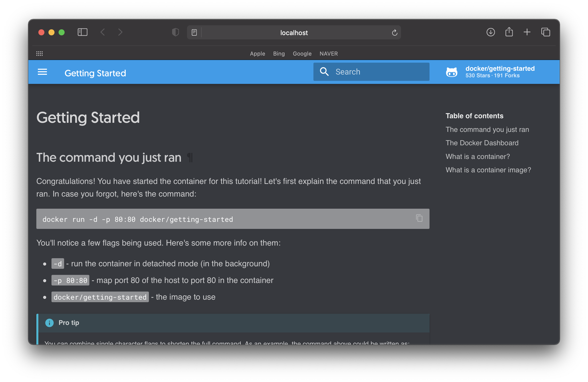Open the Reader view page icon
Screen dimensions: 588x382
(194, 33)
